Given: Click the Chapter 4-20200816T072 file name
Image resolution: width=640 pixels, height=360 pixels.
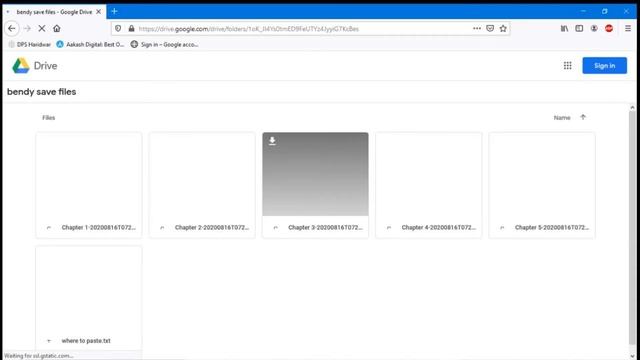Looking at the screenshot, I should point(438,227).
